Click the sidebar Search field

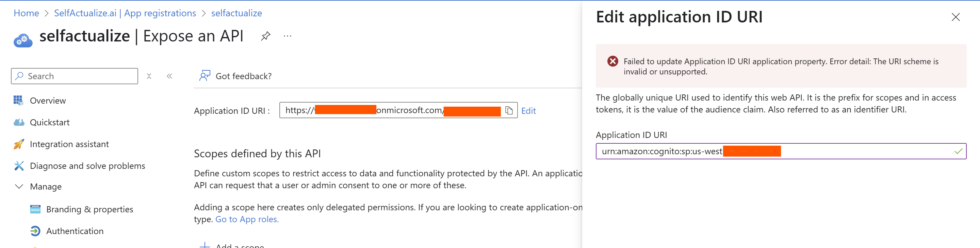tap(75, 76)
